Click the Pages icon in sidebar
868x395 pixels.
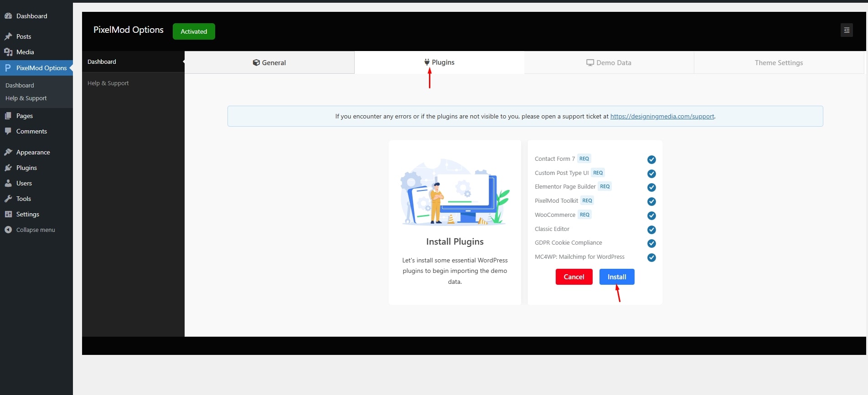click(x=8, y=116)
